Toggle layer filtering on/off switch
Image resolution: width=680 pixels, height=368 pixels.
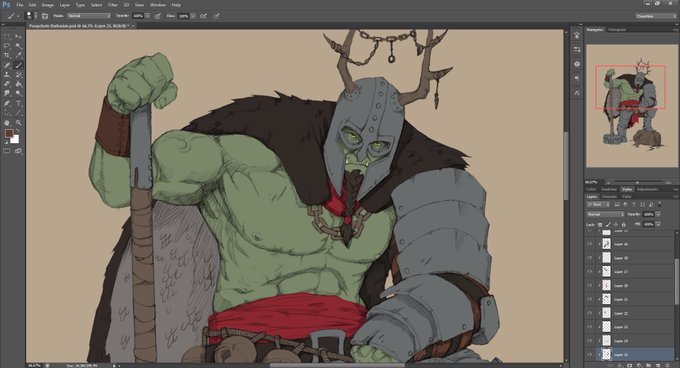(660, 204)
